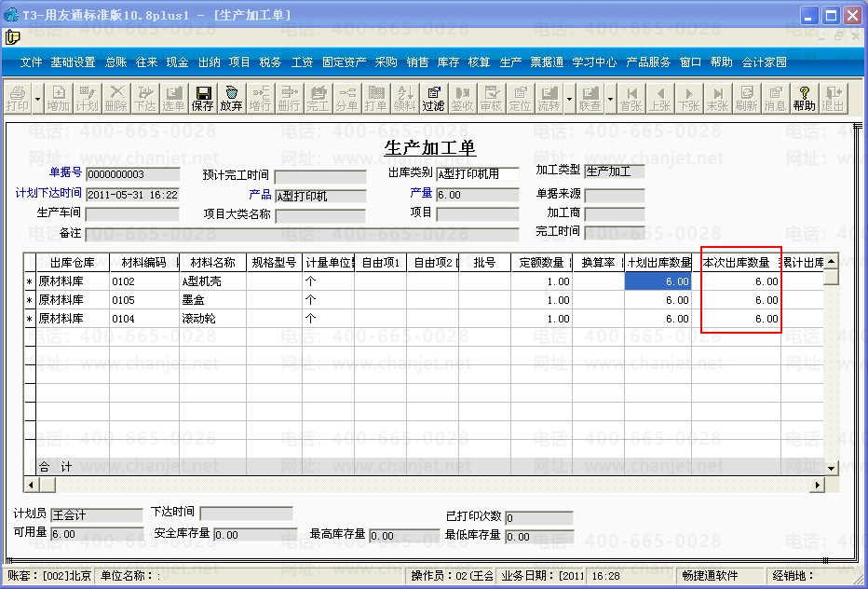Click the 产品 field showing A型打印机

coord(320,196)
